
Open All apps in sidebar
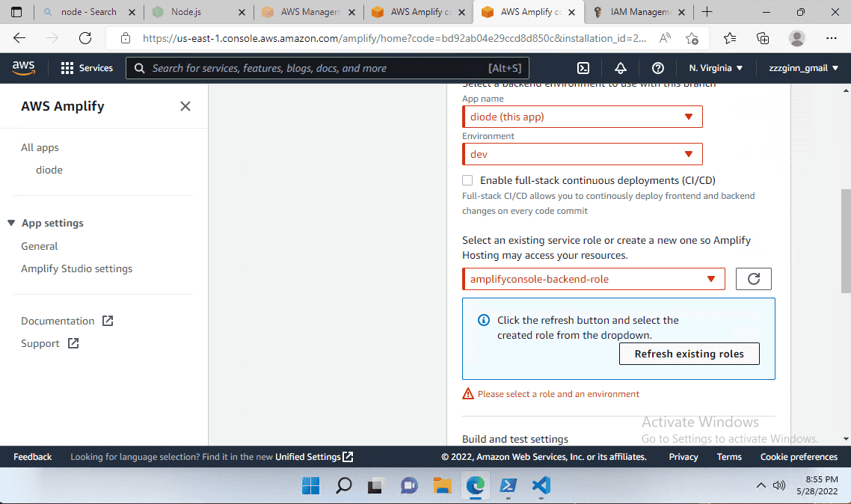pos(40,147)
